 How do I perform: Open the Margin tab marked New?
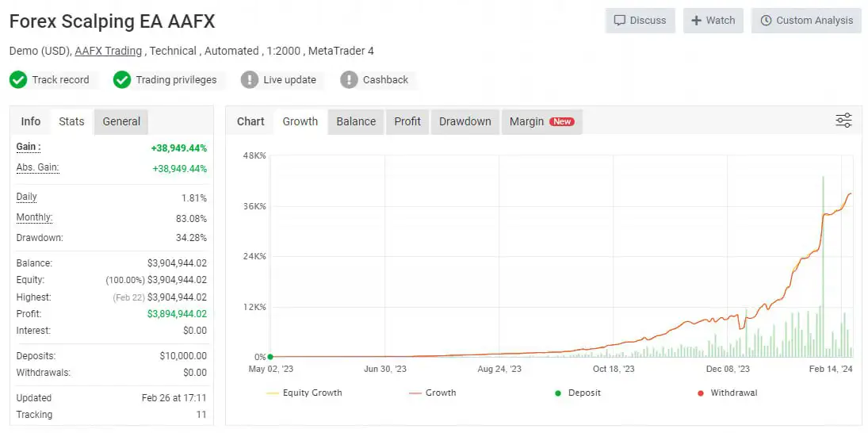tap(541, 121)
